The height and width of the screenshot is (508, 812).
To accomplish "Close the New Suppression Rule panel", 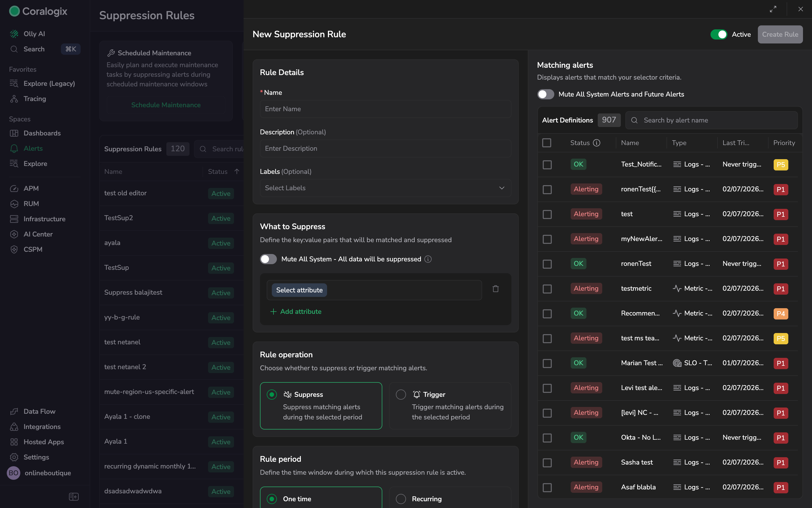I will point(801,9).
